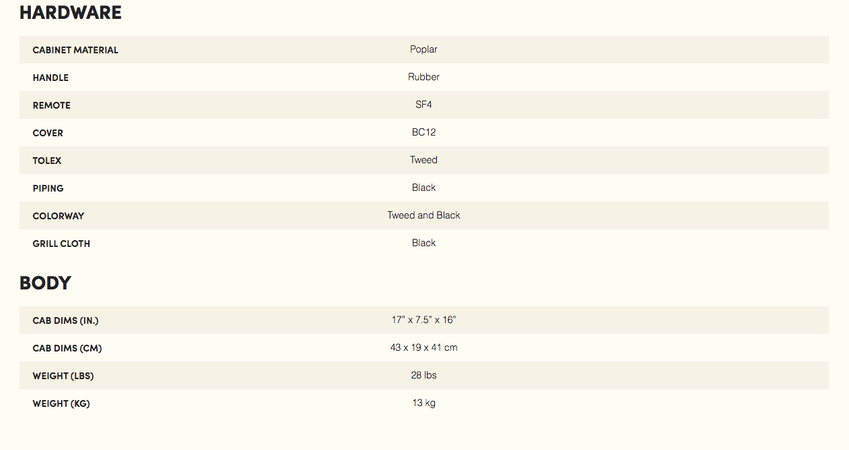Select the HANDLE row label
849x450 pixels.
pos(50,77)
